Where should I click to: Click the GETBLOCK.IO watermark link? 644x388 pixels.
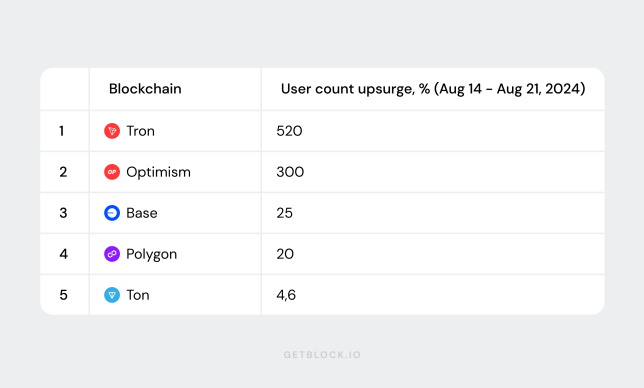pyautogui.click(x=322, y=355)
